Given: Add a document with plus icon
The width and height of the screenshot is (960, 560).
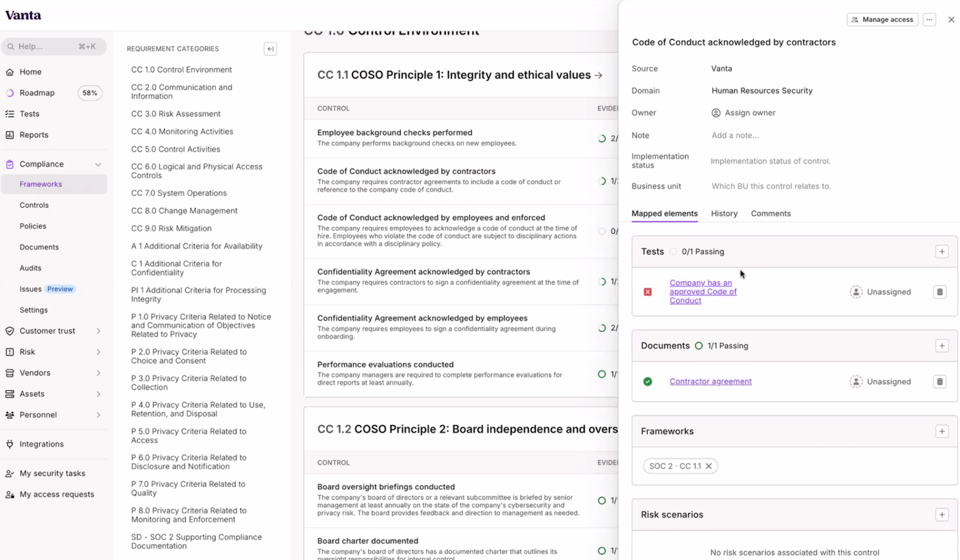Looking at the screenshot, I should pos(942,346).
